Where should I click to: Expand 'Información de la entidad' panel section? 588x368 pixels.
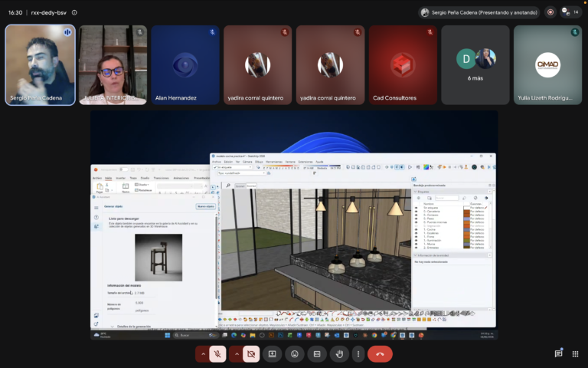point(416,255)
